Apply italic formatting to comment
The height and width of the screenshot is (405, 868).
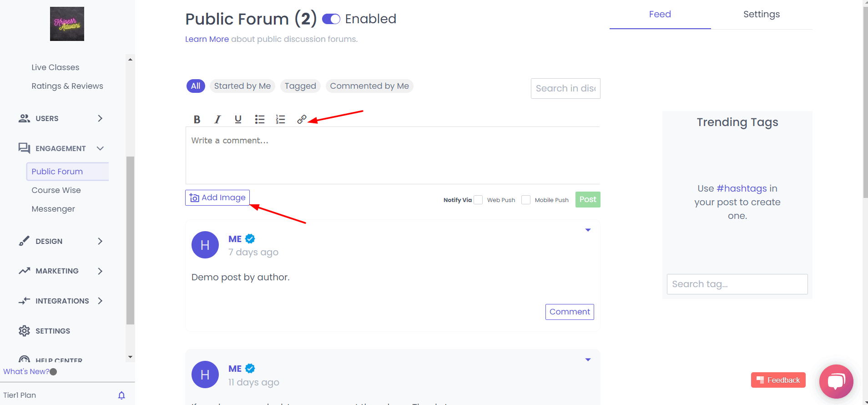tap(217, 119)
